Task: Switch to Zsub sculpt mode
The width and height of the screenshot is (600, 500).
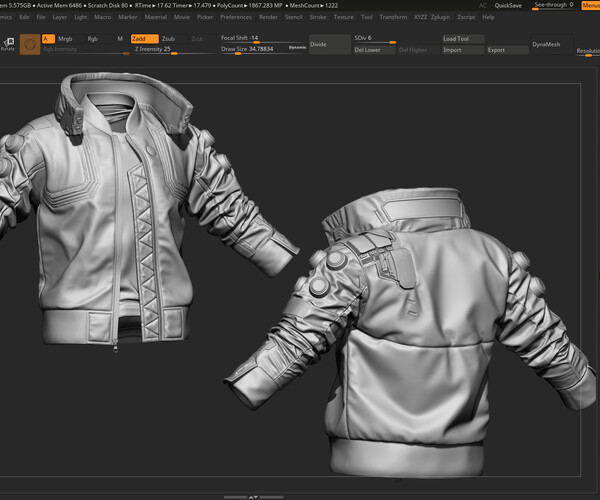Action: 168,38
